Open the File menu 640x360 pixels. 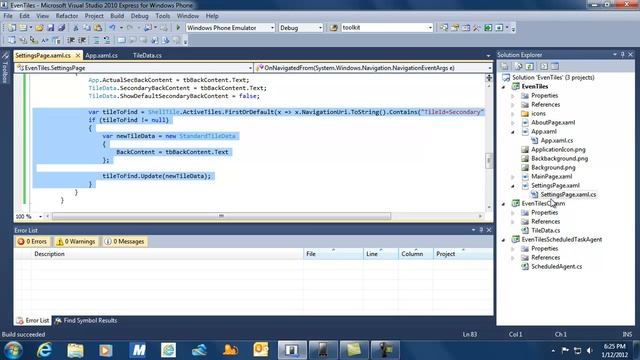pyautogui.click(x=8, y=16)
